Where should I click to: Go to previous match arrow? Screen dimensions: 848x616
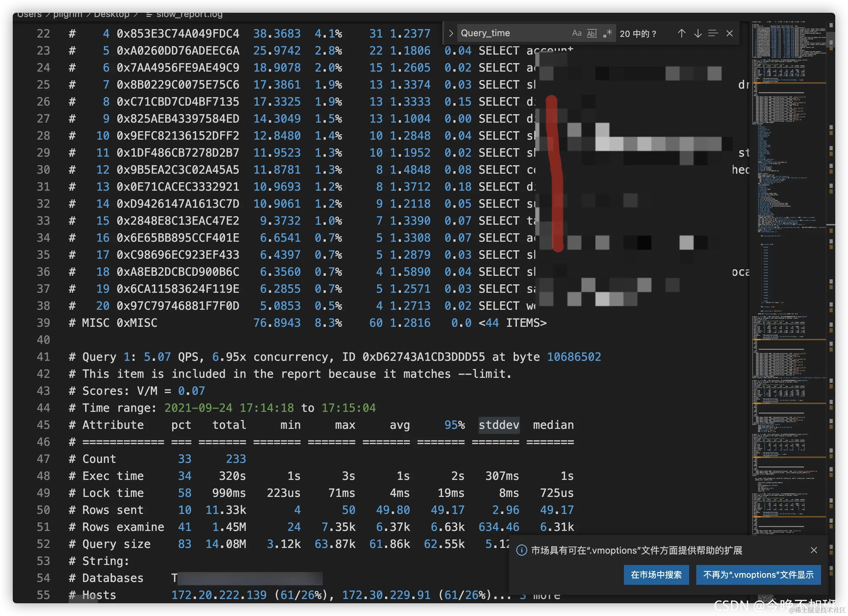click(x=681, y=33)
